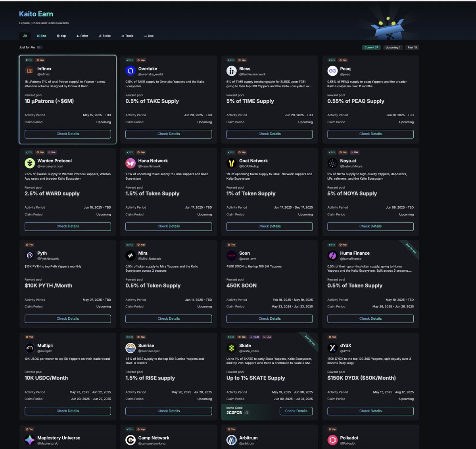Switch to the Trade tab
Screen dimensions: 476x449
(x=127, y=36)
